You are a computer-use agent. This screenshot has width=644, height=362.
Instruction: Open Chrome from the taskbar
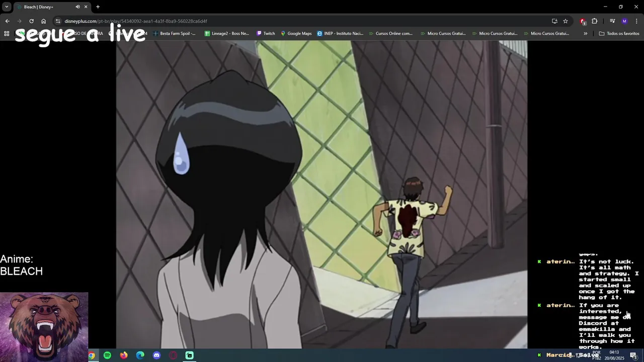[x=92, y=355]
